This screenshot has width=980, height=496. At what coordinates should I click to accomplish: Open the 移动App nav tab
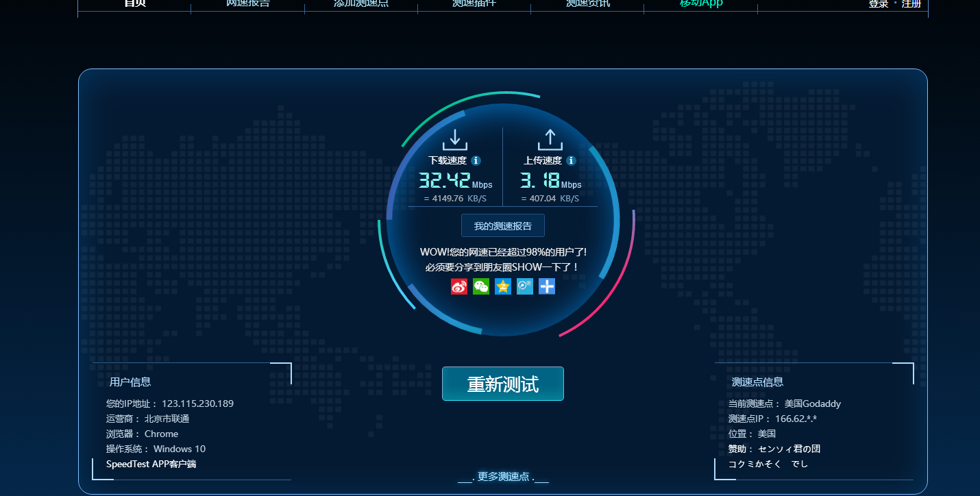(701, 4)
